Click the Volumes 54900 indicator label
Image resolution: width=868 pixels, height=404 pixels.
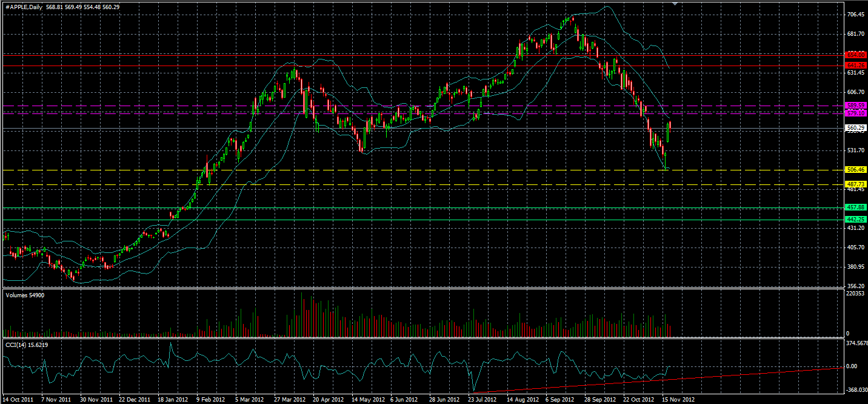(x=25, y=295)
